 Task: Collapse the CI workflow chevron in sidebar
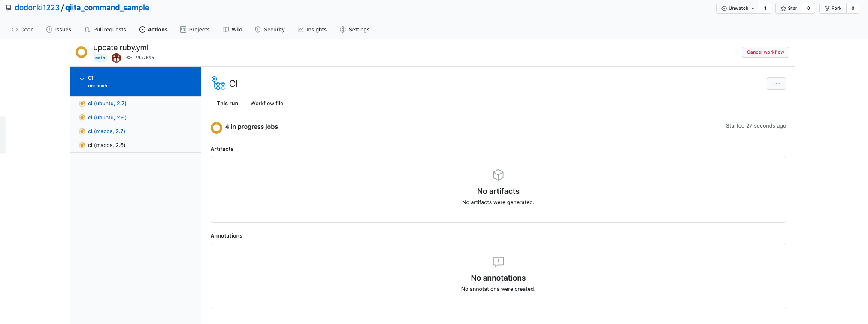pos(82,79)
